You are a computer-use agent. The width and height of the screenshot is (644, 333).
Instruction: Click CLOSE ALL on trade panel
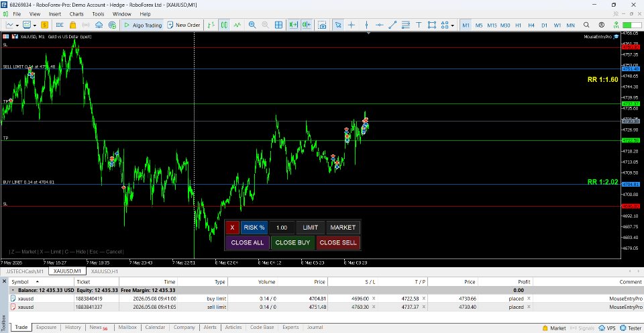(248, 242)
